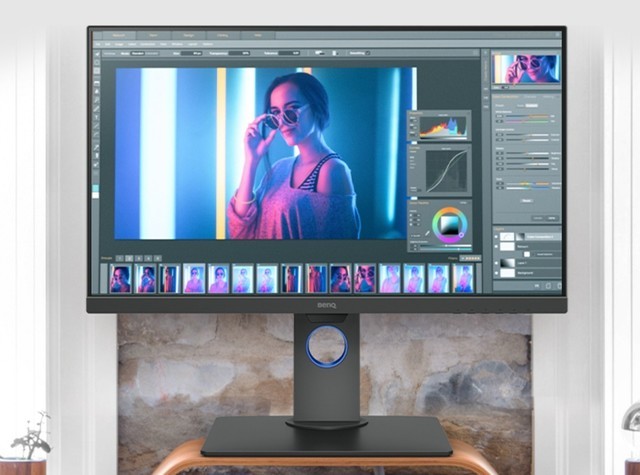This screenshot has height=475, width=640.
Task: Click the first tab in the top tab row
Action: point(119,36)
